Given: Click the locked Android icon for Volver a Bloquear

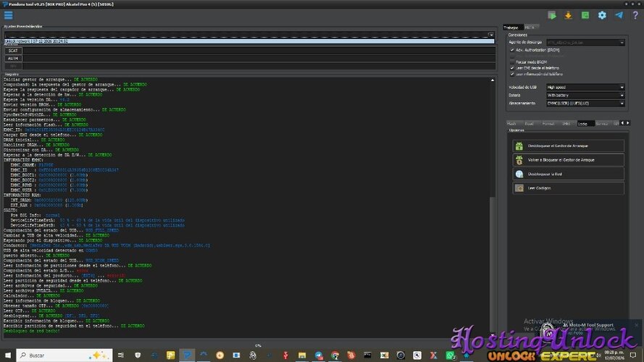Looking at the screenshot, I should click(x=519, y=160).
